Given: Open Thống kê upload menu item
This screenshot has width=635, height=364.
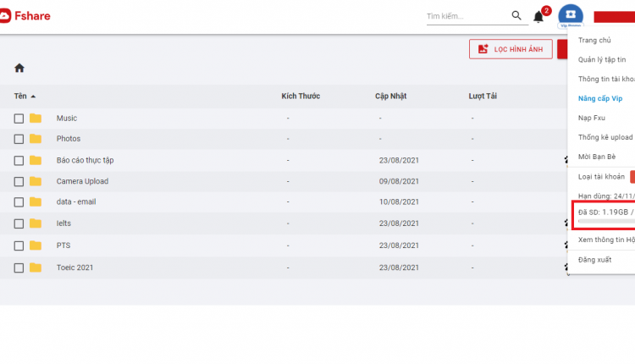Looking at the screenshot, I should point(605,137).
